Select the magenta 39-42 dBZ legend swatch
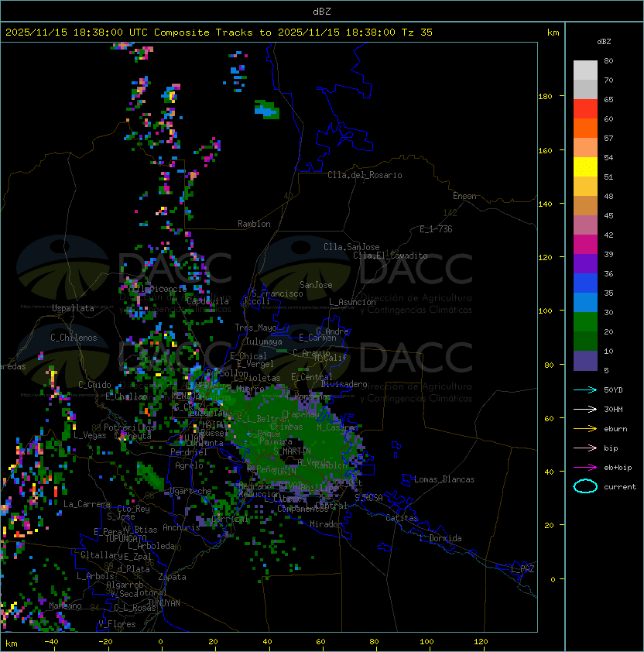The width and height of the screenshot is (644, 652). coord(585,245)
